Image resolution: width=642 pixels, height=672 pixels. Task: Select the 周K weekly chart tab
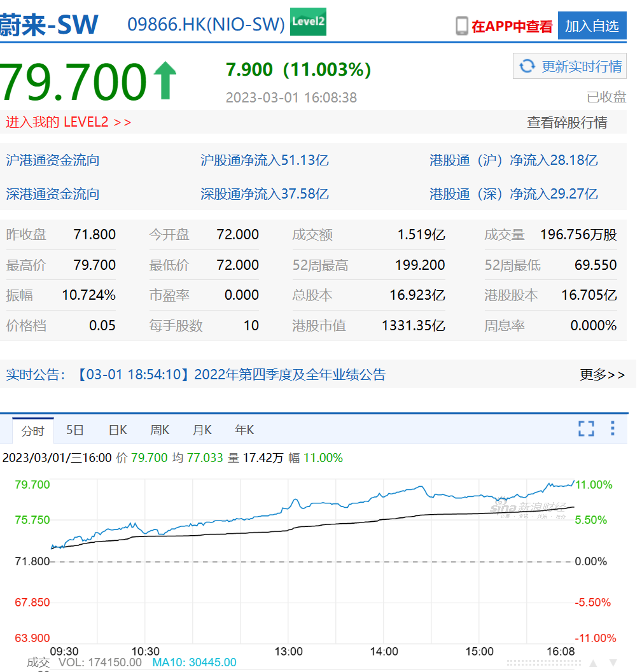159,430
